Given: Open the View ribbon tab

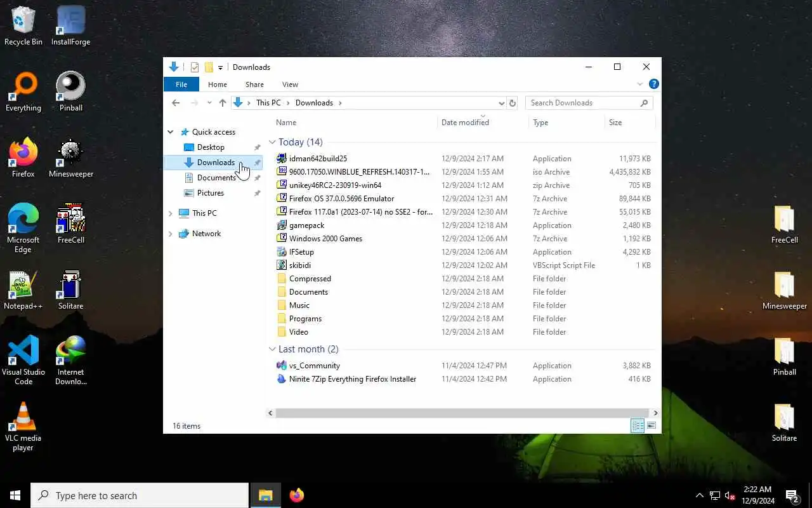Looking at the screenshot, I should pyautogui.click(x=290, y=84).
